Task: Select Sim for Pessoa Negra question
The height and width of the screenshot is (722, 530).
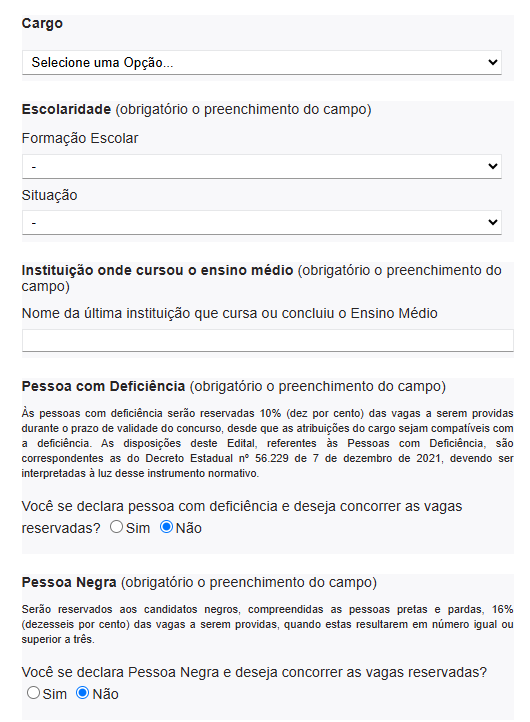Action: [x=33, y=693]
